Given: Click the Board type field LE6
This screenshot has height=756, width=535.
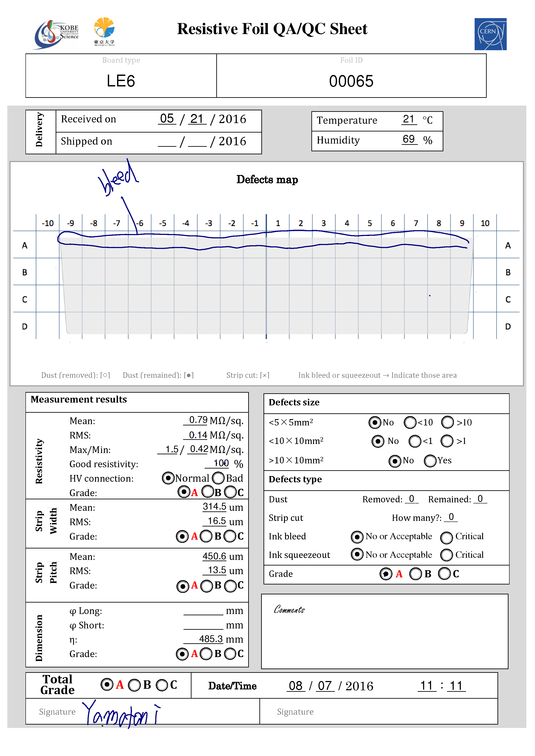Looking at the screenshot, I should coord(121,81).
